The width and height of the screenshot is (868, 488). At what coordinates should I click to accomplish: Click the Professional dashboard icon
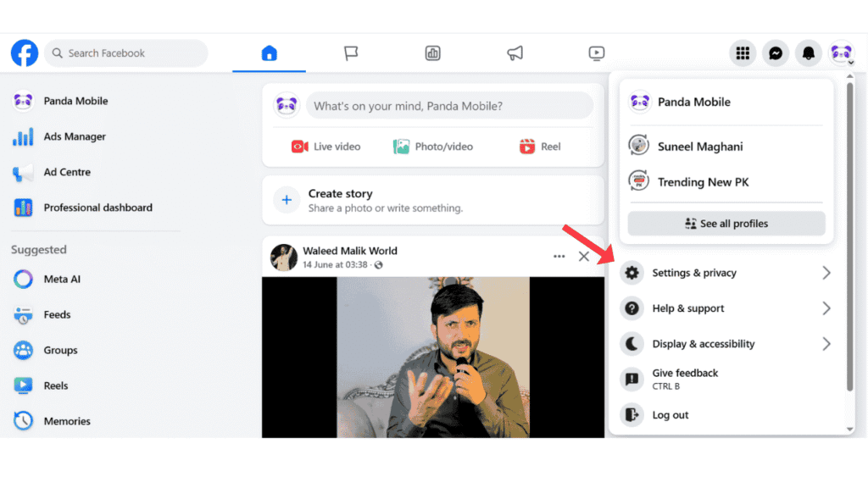23,208
